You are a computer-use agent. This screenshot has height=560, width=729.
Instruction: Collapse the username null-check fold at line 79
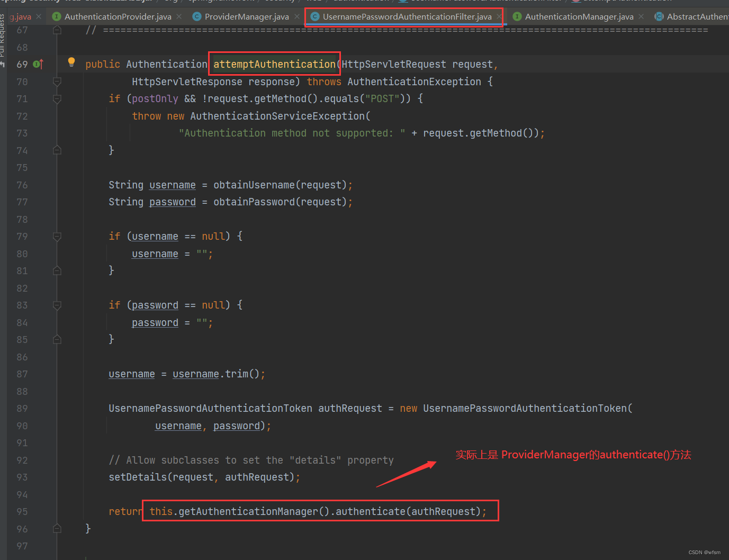coord(57,237)
